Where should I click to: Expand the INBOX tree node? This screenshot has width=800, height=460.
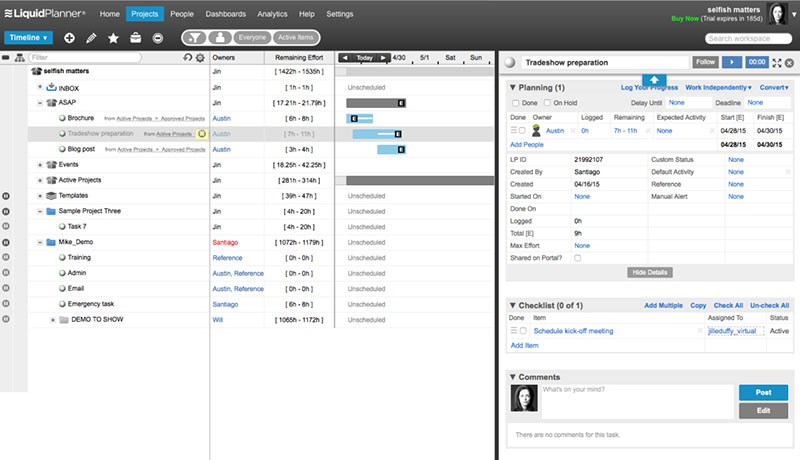coord(40,88)
